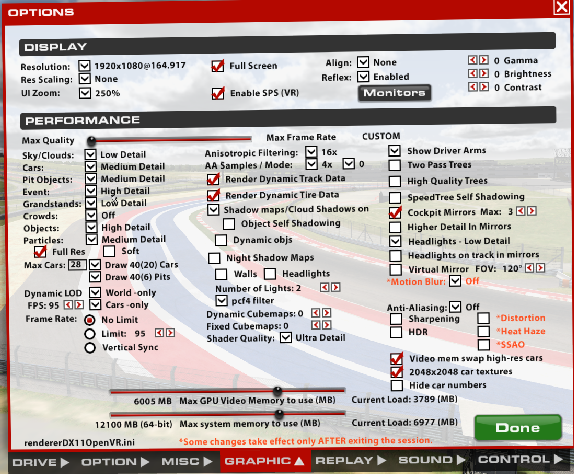Adjust Max Quality slider handle

92,141
